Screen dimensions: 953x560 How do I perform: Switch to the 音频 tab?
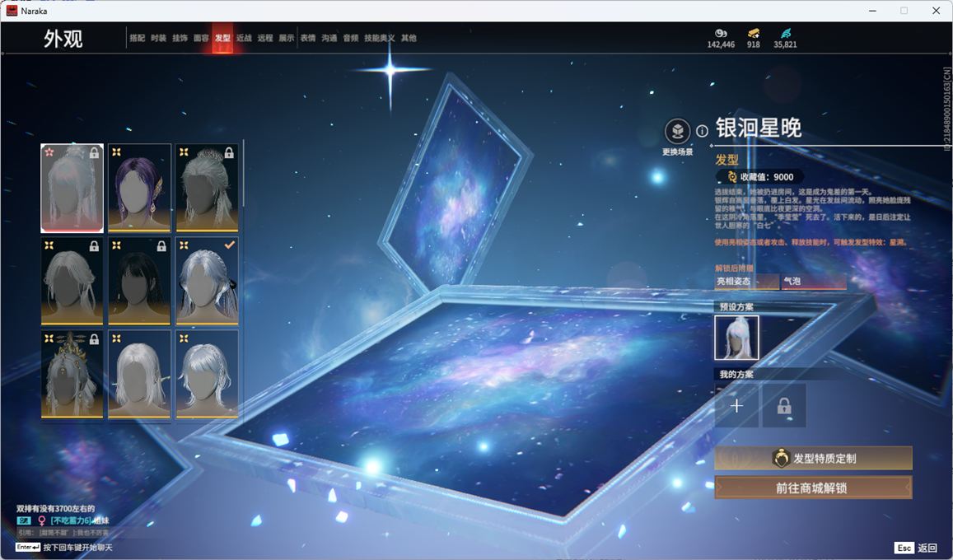351,38
